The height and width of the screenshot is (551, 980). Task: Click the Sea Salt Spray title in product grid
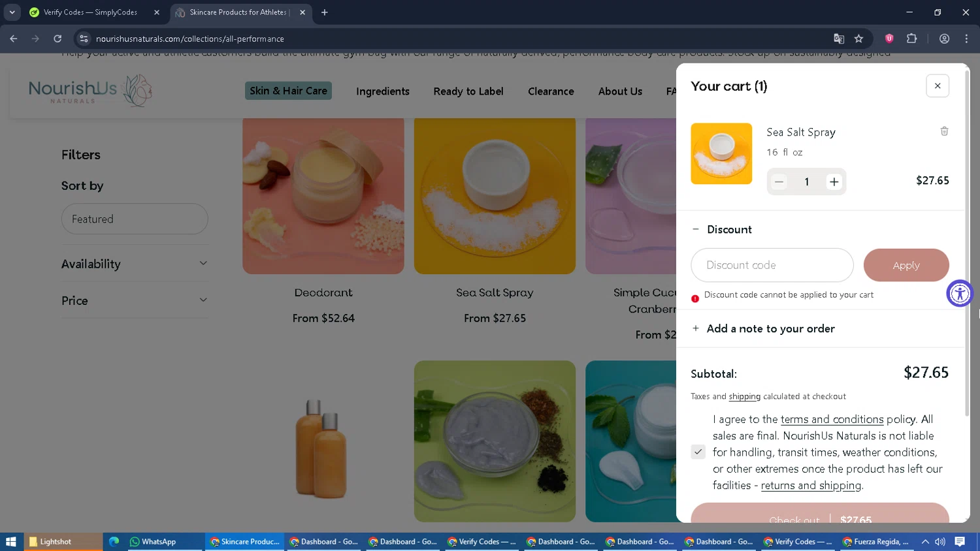(x=495, y=292)
